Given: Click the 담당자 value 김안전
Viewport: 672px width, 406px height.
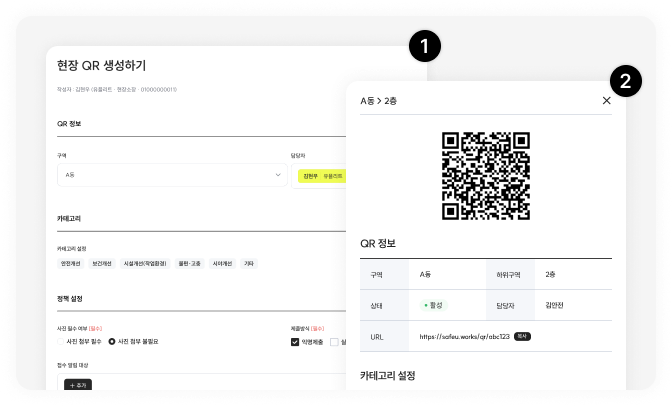Looking at the screenshot, I should (554, 305).
